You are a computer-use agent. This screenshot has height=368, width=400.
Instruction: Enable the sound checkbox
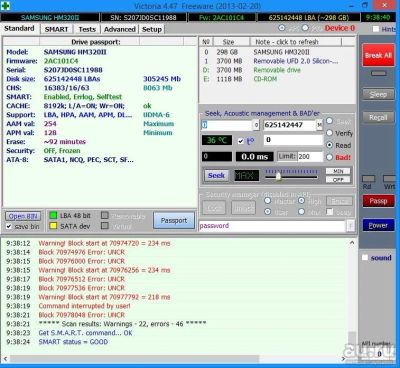tap(365, 257)
